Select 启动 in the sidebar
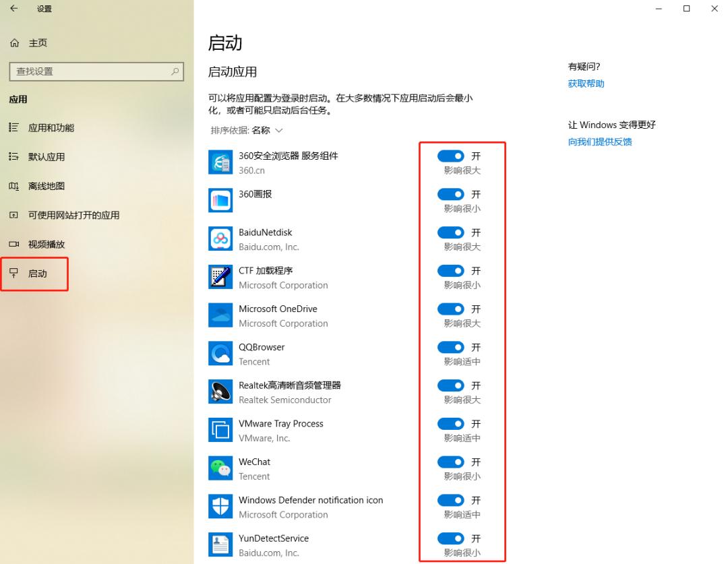 point(96,274)
